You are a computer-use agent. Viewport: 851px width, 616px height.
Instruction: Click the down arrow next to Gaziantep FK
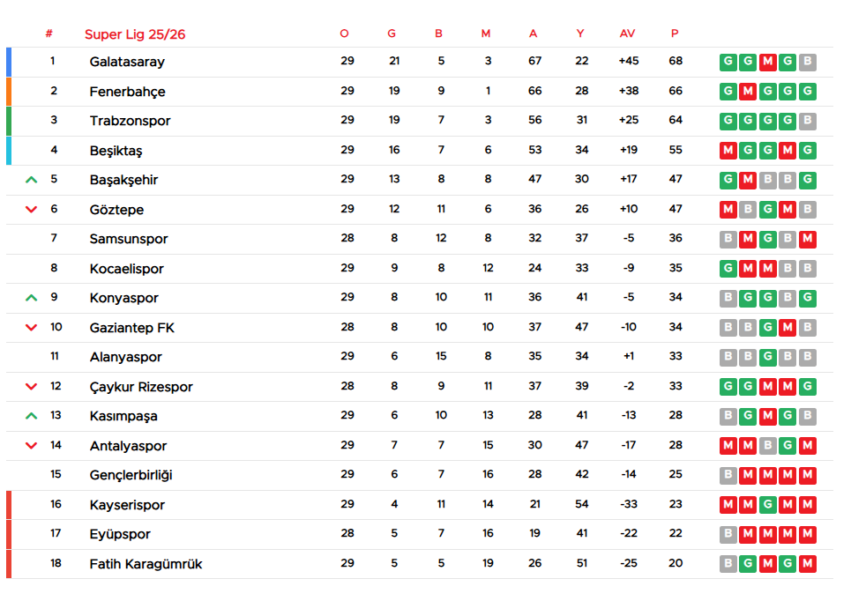point(32,328)
